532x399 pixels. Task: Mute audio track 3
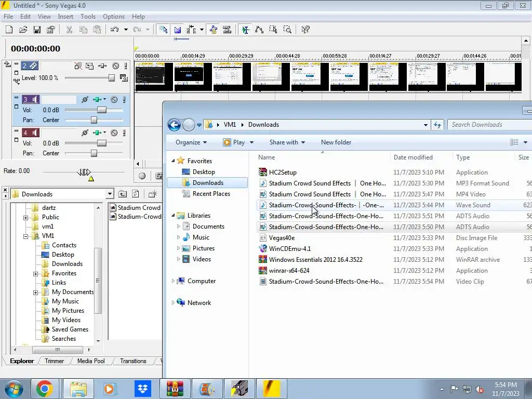[x=114, y=99]
